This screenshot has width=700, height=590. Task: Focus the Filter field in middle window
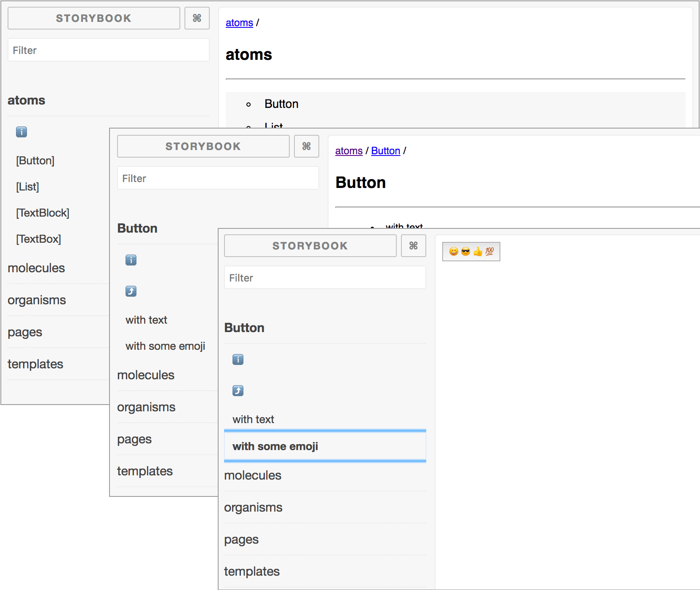[x=218, y=178]
